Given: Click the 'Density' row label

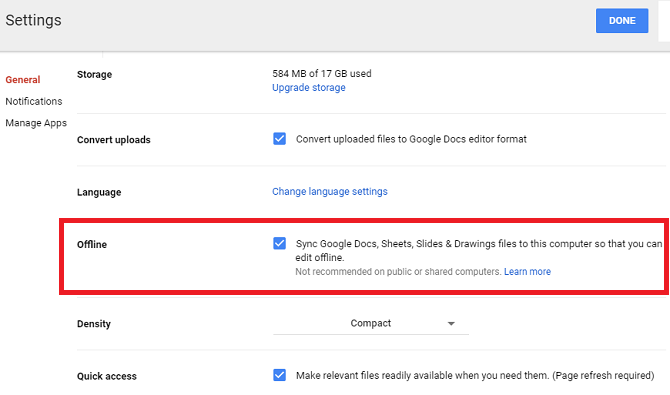Looking at the screenshot, I should coord(94,324).
